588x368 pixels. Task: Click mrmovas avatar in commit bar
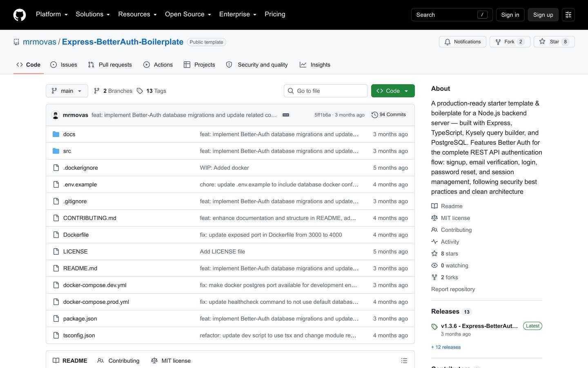pos(56,115)
